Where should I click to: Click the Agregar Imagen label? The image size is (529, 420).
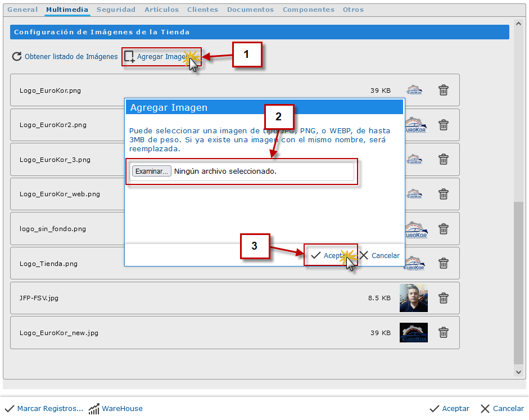tap(162, 57)
